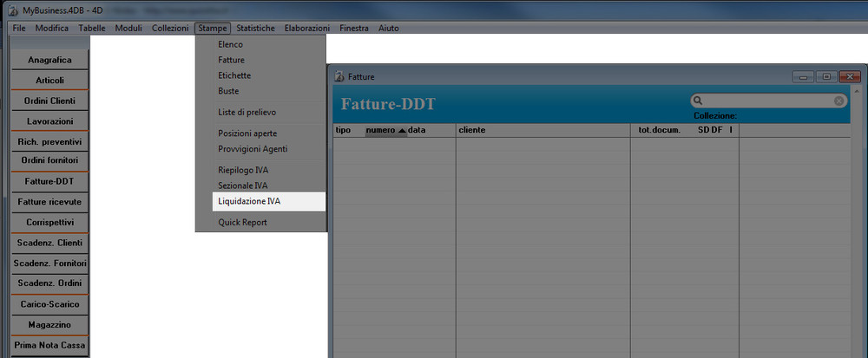
Task: Click inside the Fatture search field
Action: [766, 101]
